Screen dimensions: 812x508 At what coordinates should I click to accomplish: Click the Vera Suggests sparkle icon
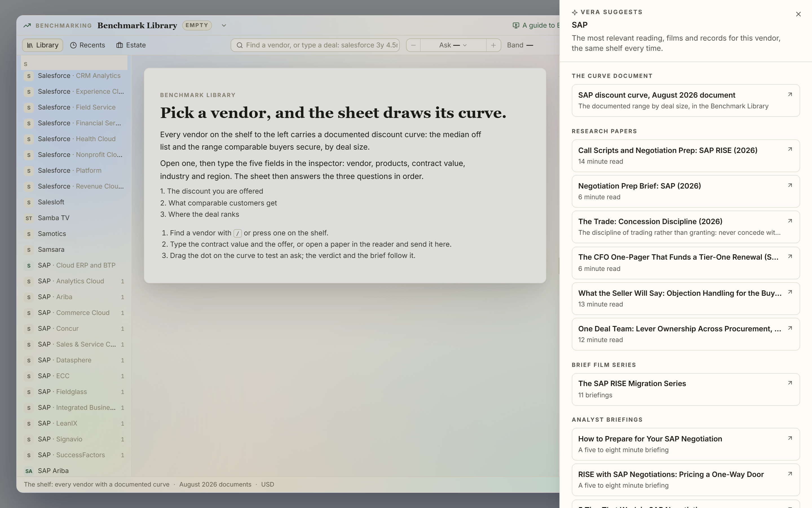(575, 12)
